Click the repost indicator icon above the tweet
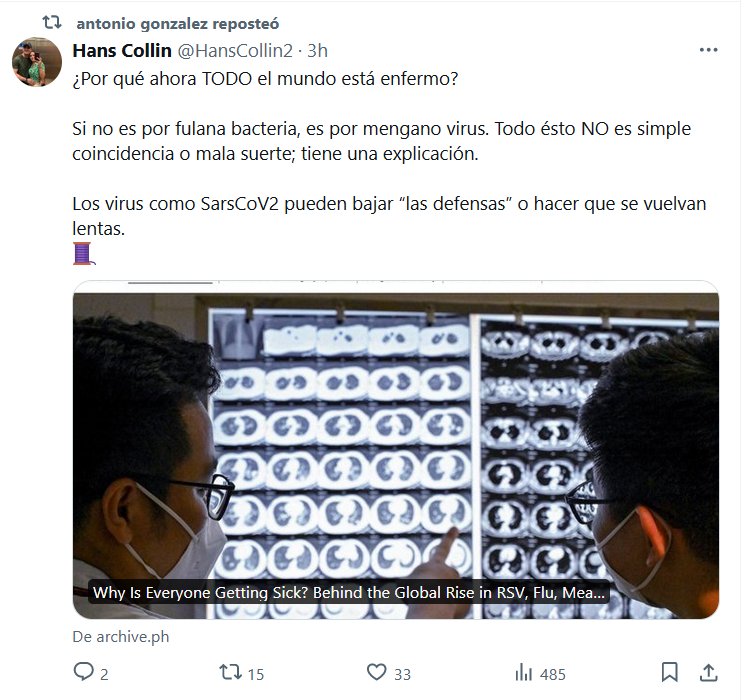The width and height of the screenshot is (754, 700). point(51,22)
